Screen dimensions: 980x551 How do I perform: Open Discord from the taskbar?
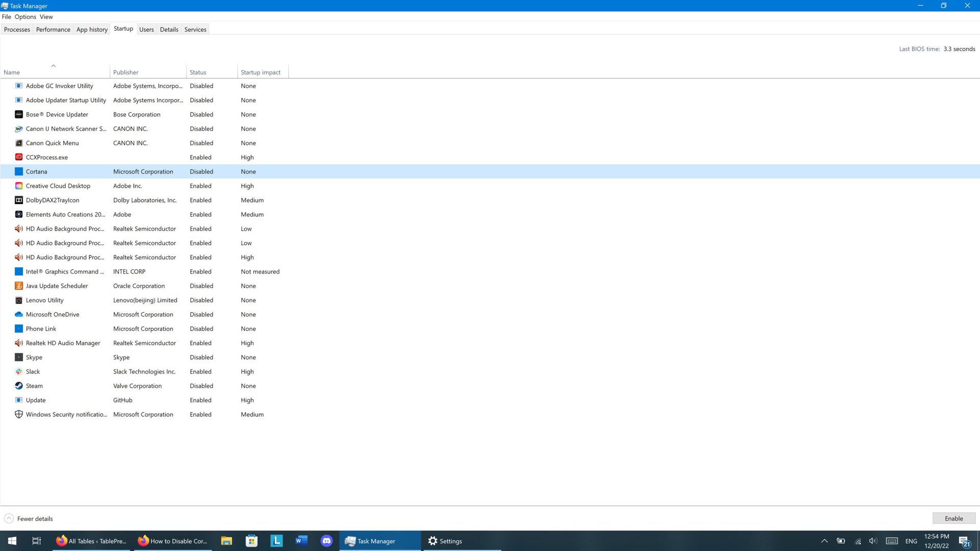pos(327,541)
